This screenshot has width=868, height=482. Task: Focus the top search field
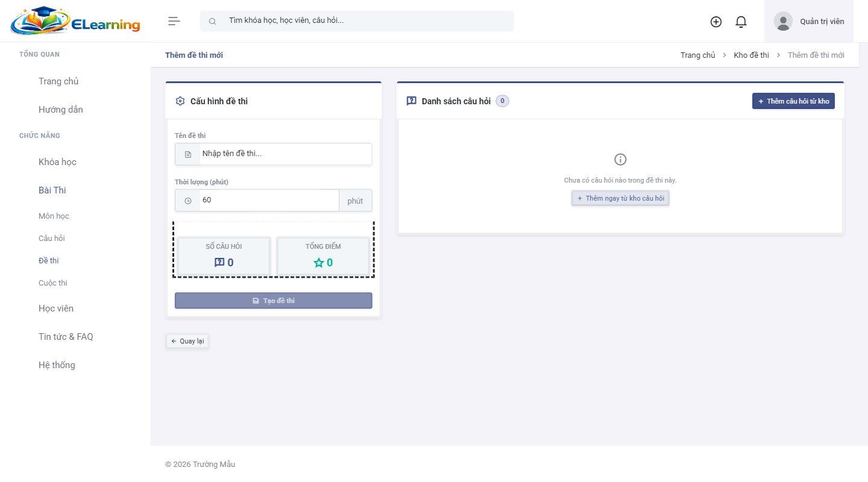[357, 21]
